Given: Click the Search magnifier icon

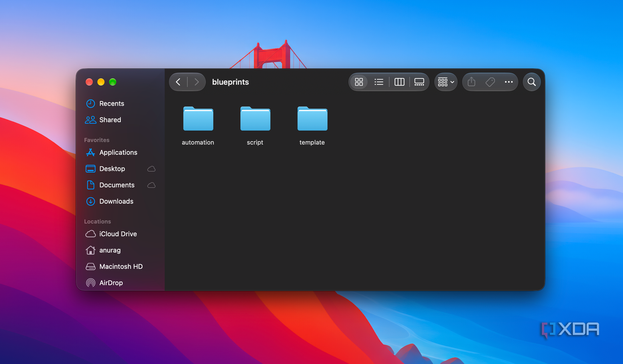Looking at the screenshot, I should coord(532,82).
